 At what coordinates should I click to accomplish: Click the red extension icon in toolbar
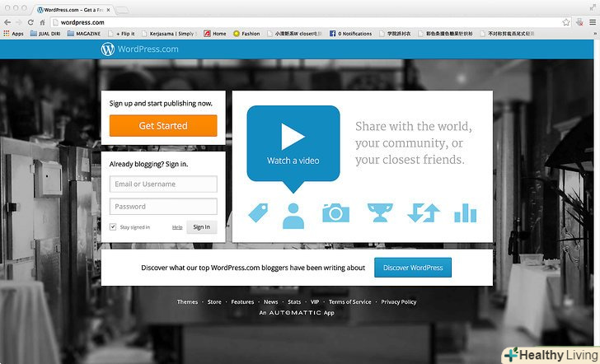click(x=579, y=22)
